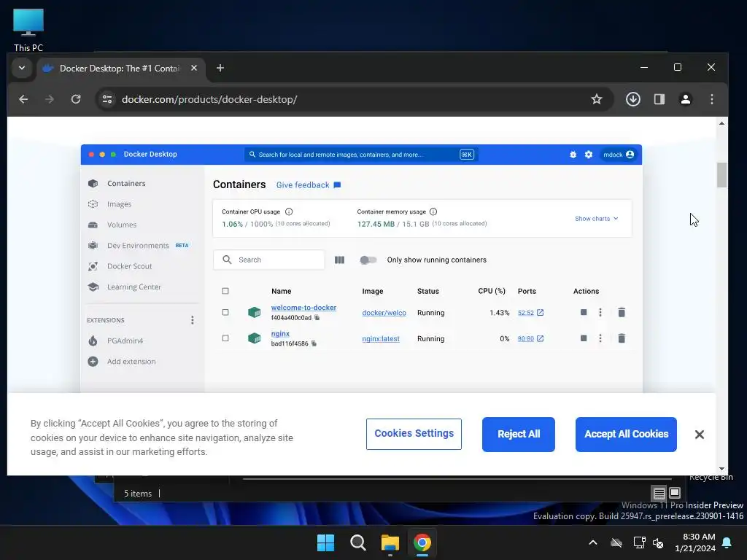Open the Windows Start menu
The image size is (747, 560).
(326, 542)
